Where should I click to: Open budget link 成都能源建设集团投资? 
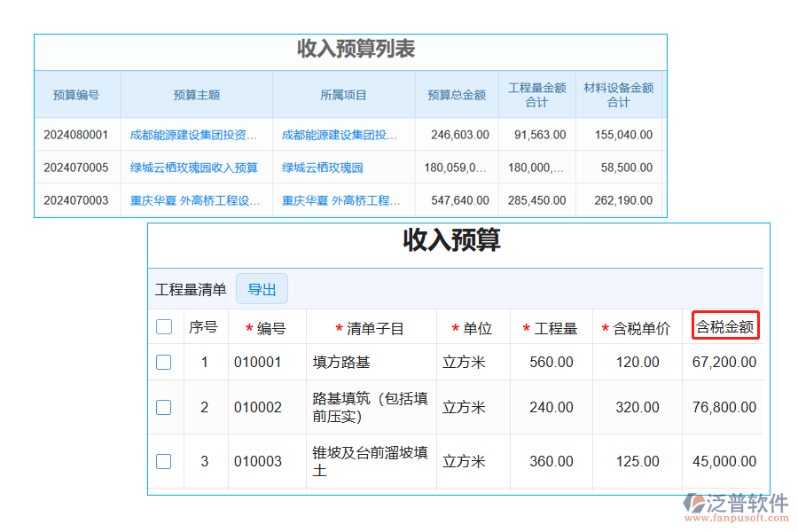(195, 134)
